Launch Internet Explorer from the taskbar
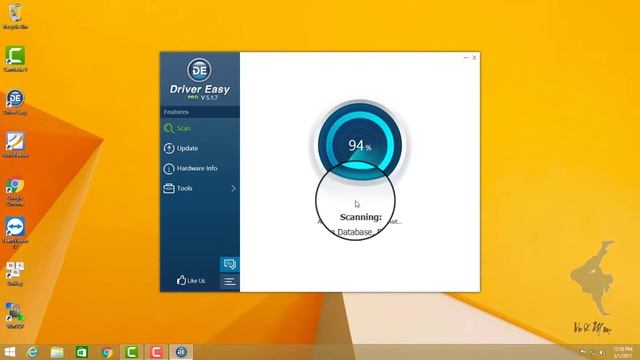 tap(33, 352)
